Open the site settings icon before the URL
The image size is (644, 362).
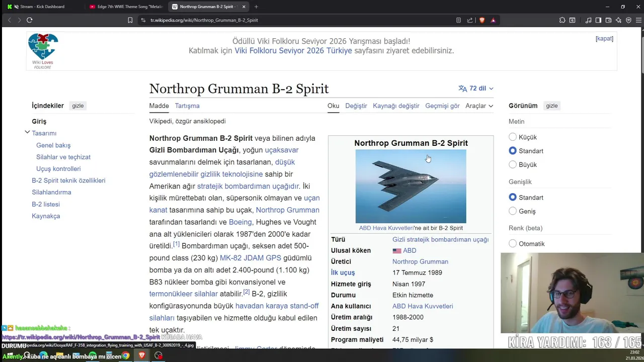click(143, 20)
